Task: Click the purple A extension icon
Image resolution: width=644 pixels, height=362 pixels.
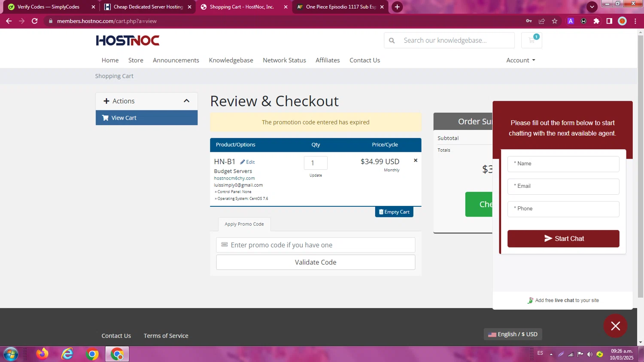Action: click(x=571, y=21)
